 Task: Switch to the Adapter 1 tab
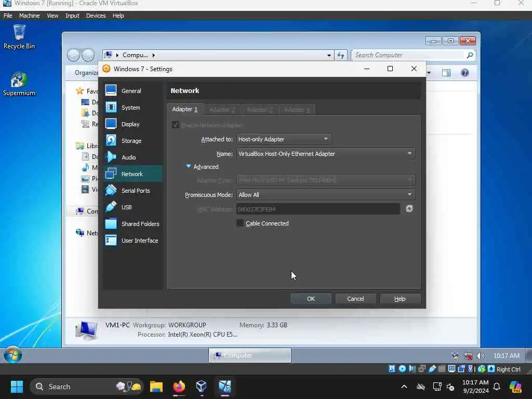coord(185,109)
